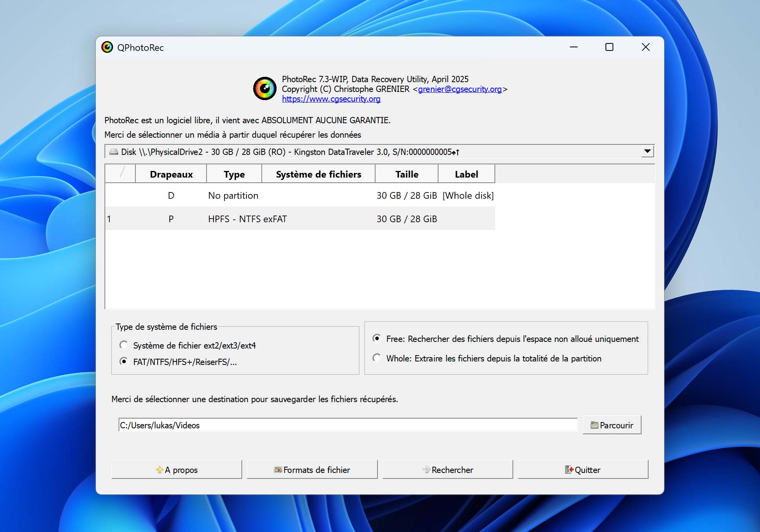
Task: Exit the program via Quitter
Action: 583,469
